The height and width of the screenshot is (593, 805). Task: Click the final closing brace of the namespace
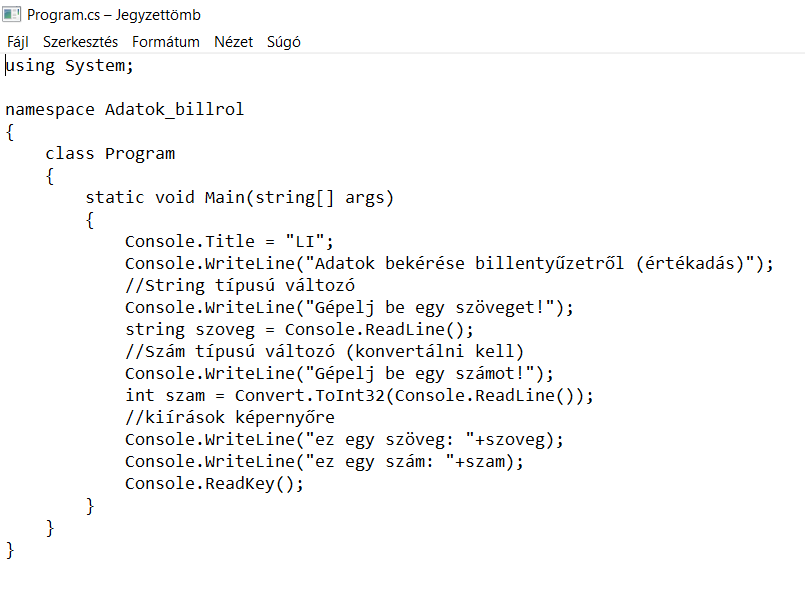(11, 550)
